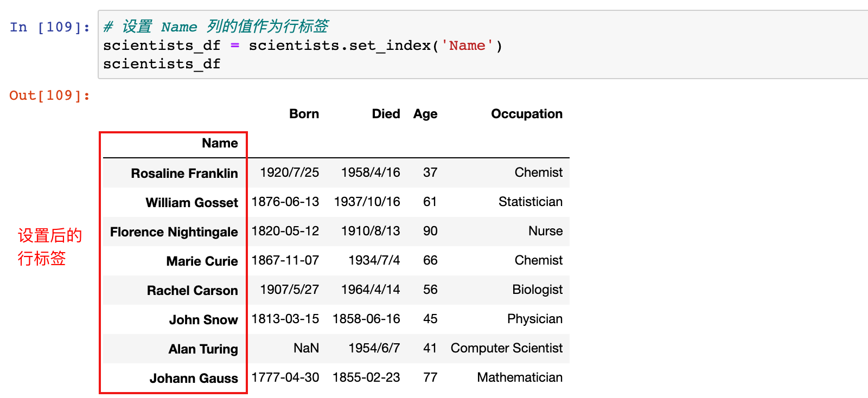Select the John Snow row label

click(203, 320)
